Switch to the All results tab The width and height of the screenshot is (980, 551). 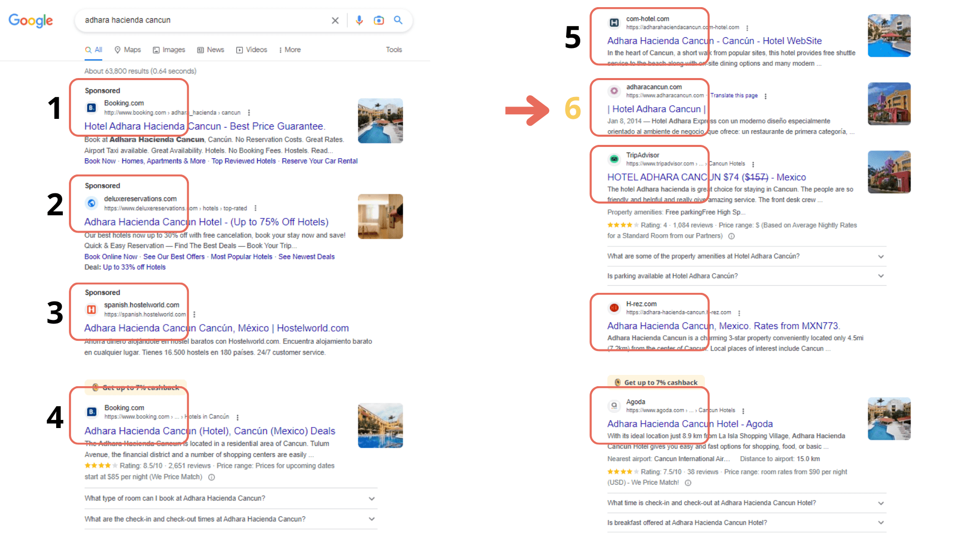93,50
